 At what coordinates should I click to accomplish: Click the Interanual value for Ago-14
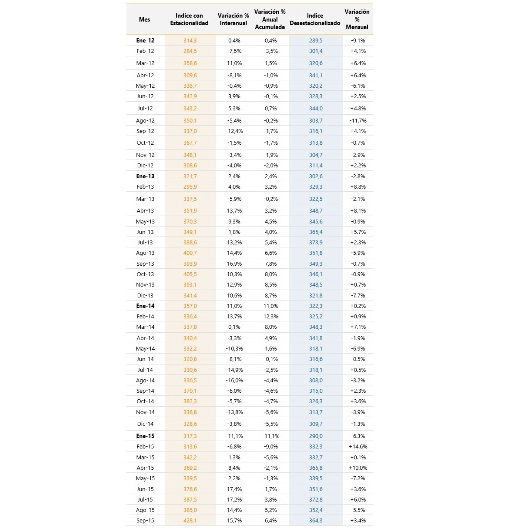(234, 380)
